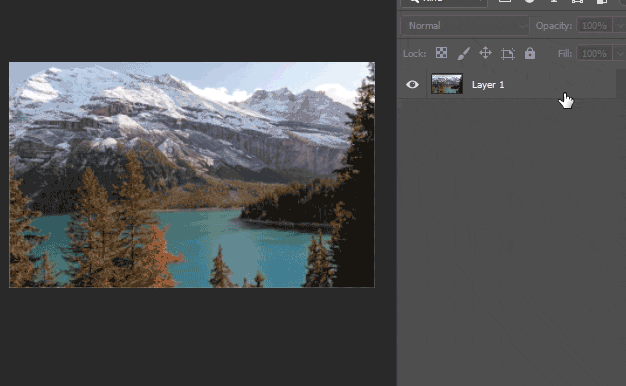Select the Layer 1 thumbnail
Image resolution: width=626 pixels, height=386 pixels.
(x=447, y=84)
